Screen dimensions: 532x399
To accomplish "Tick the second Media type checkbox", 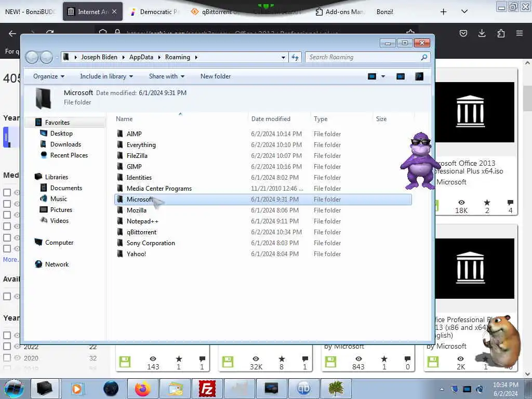I will 7,204.
